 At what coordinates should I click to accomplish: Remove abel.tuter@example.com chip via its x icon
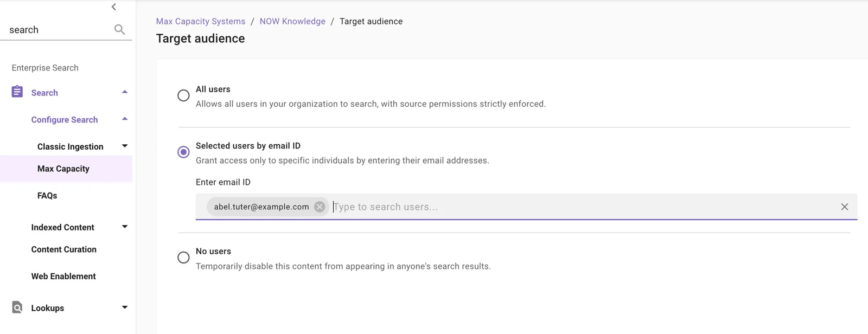[320, 207]
